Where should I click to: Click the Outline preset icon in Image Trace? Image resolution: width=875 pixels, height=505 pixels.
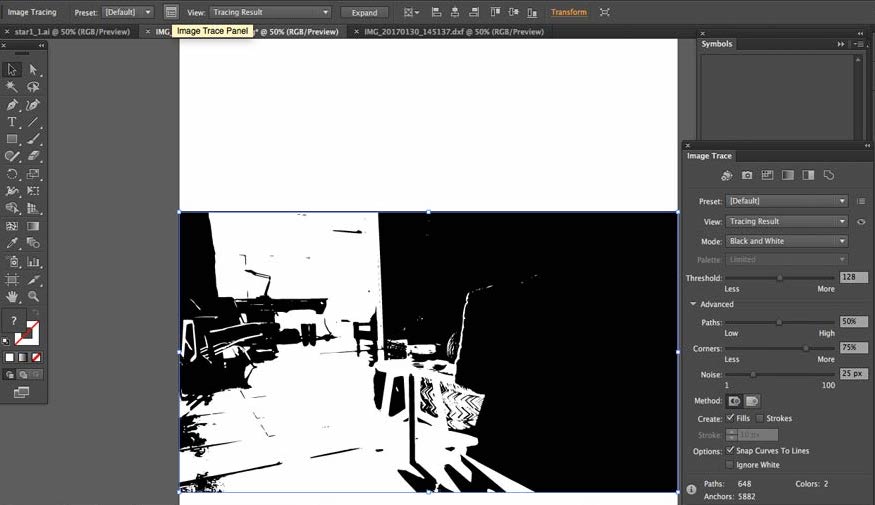click(829, 175)
